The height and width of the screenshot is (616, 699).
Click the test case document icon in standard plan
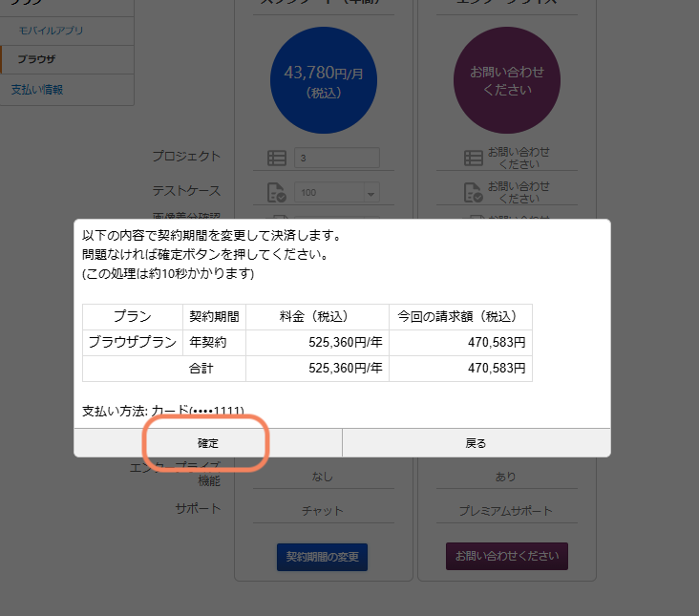pyautogui.click(x=276, y=193)
